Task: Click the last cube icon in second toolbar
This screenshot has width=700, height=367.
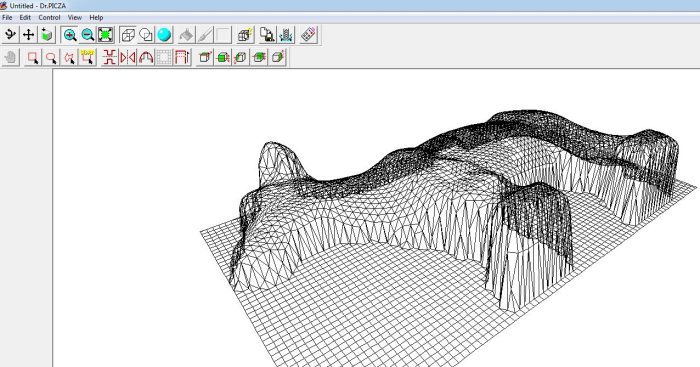Action: [x=277, y=58]
